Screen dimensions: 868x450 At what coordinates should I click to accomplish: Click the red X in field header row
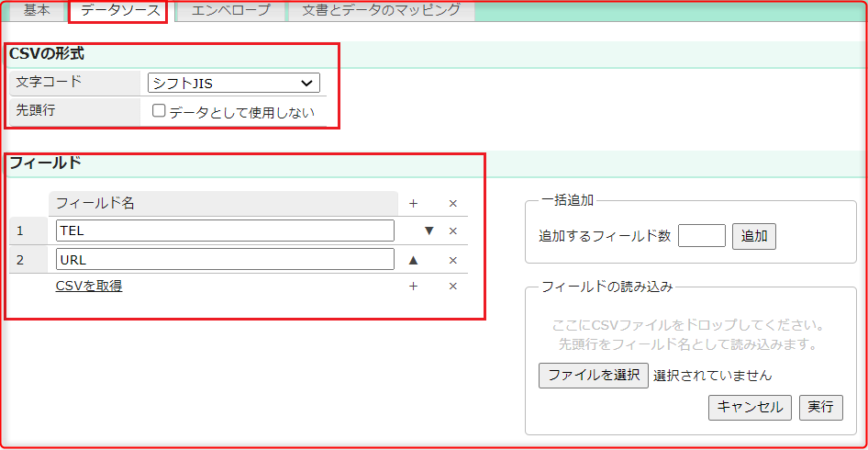452,204
